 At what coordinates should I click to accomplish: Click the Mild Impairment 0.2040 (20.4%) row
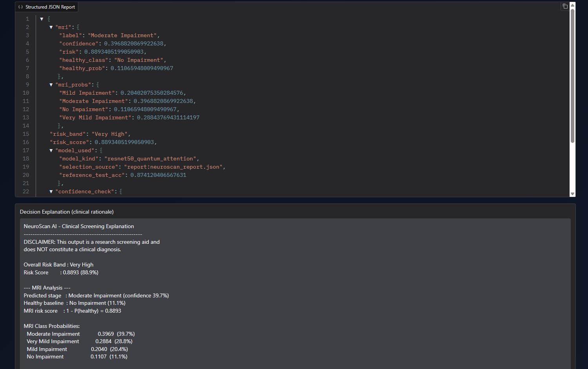point(77,349)
